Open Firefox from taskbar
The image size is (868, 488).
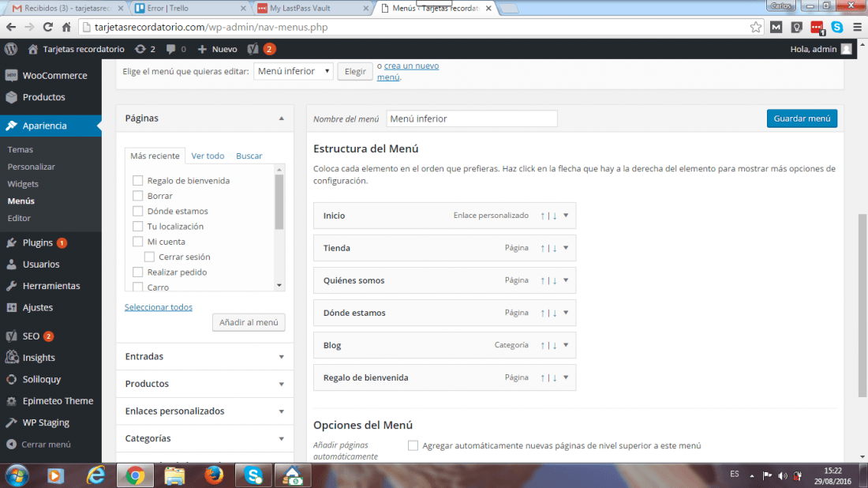[214, 475]
